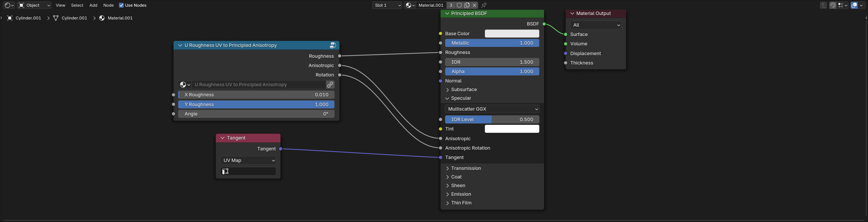Screen dimensions: 868x222
Task: Click the group node name field
Action: (x=259, y=85)
